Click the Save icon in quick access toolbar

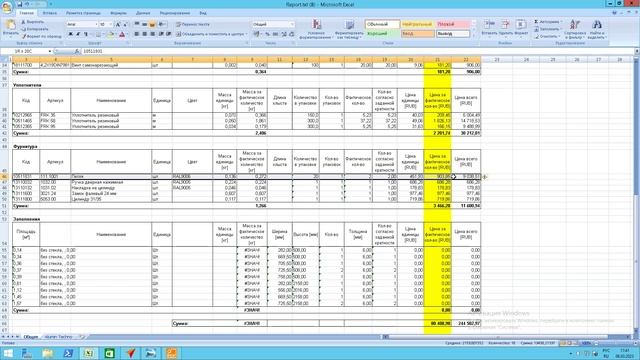pos(20,4)
